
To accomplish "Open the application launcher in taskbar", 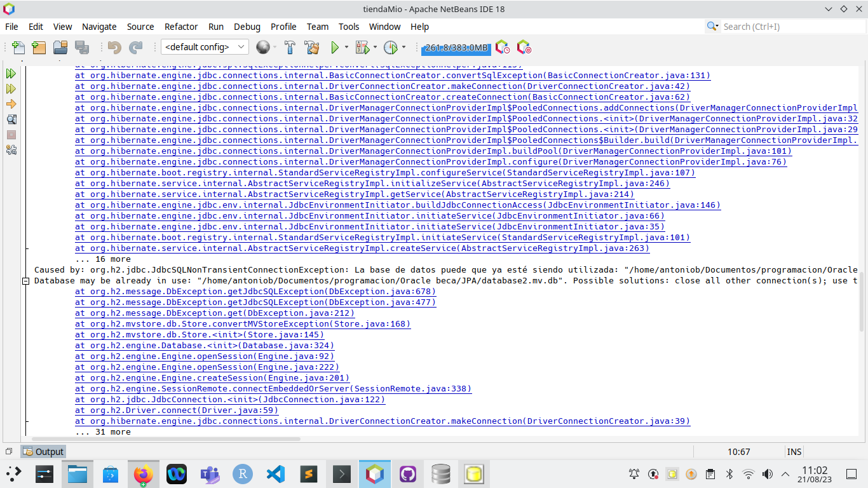I will 14,473.
